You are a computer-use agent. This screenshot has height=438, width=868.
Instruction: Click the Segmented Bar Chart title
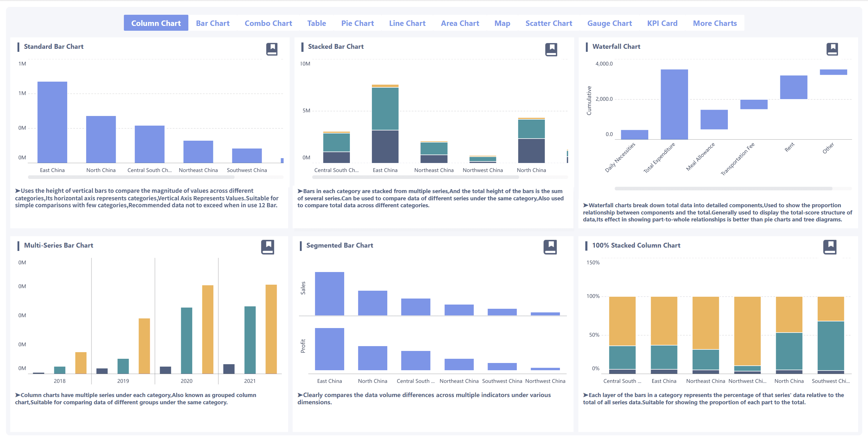pyautogui.click(x=340, y=246)
